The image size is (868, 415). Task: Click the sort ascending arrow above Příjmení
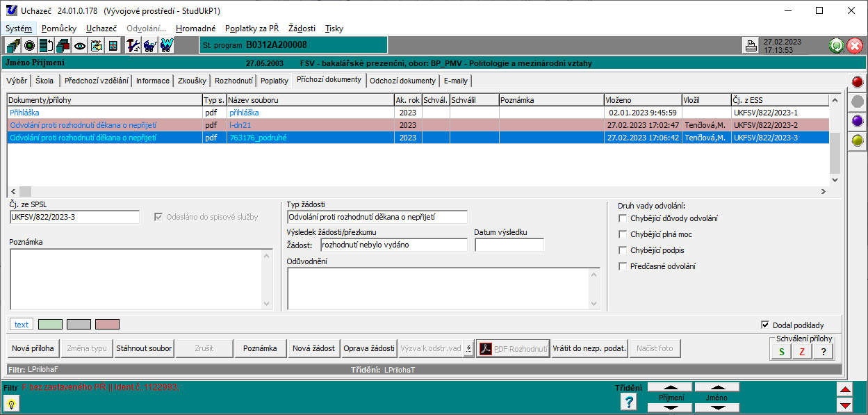(670, 387)
